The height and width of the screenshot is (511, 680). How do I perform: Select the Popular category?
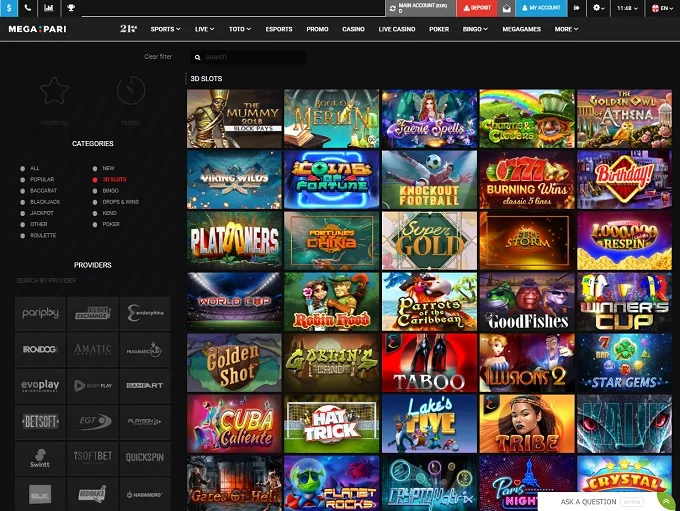37,179
